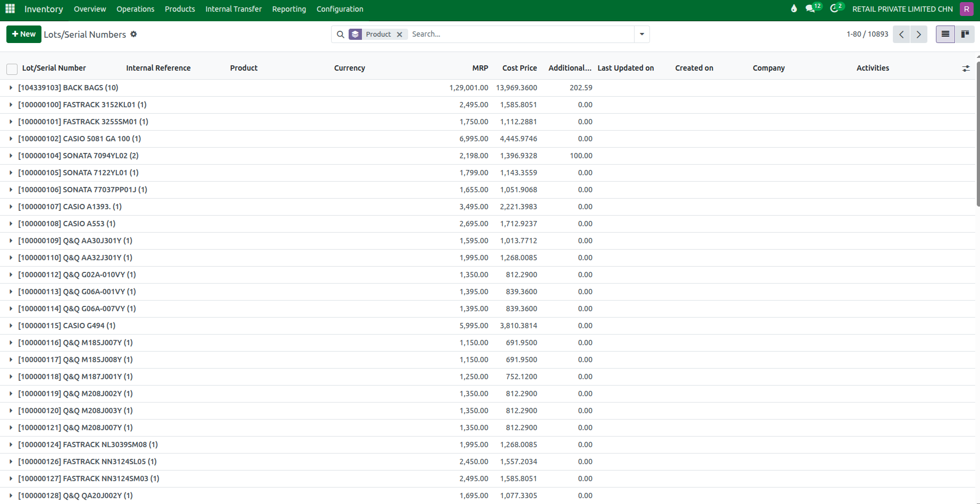Open the user avatar menu

pos(967,9)
